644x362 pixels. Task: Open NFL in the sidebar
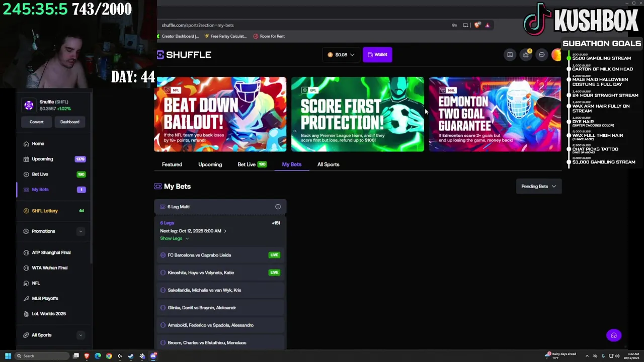point(54,283)
